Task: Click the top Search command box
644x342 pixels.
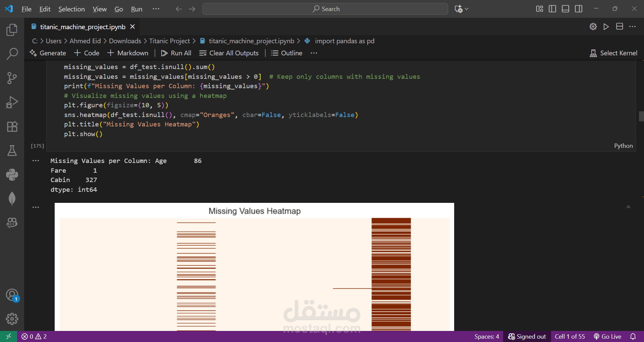Action: pyautogui.click(x=325, y=9)
